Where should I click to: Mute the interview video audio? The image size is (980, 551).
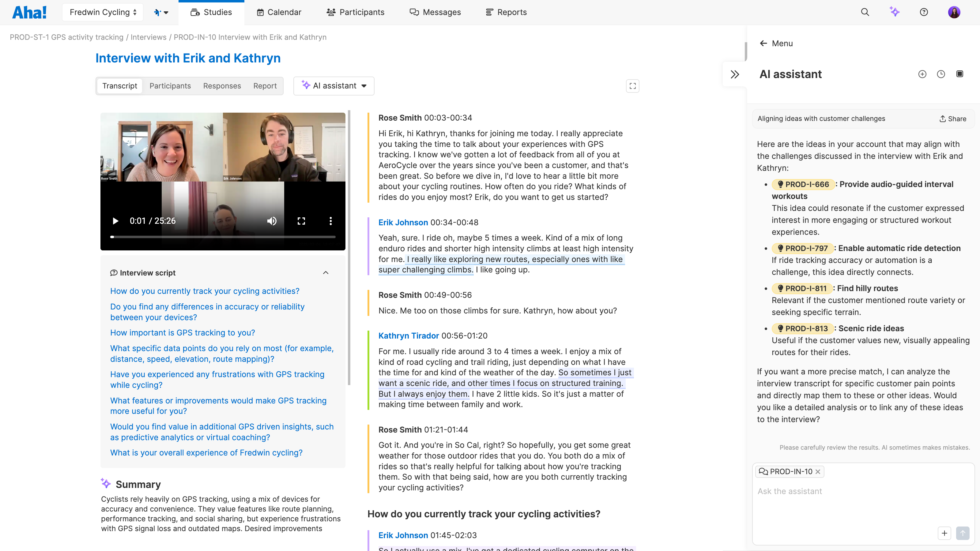(272, 221)
